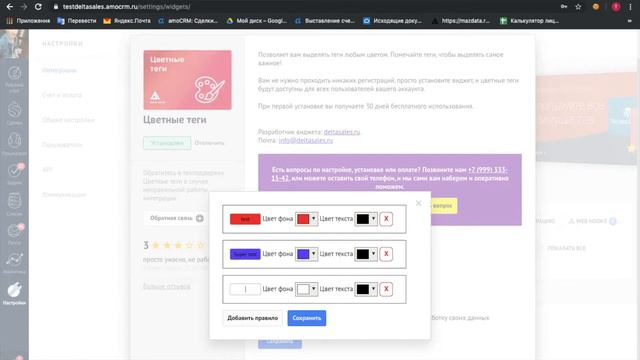Click the Отключить widget link

click(x=209, y=143)
